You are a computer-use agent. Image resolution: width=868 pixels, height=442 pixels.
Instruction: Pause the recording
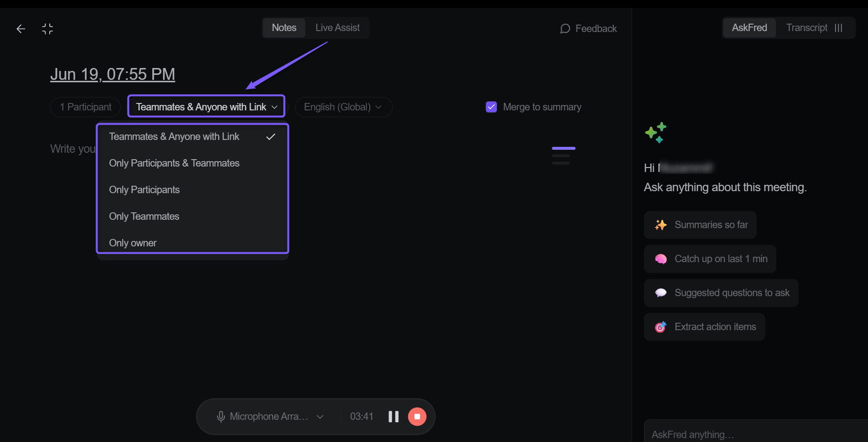click(x=393, y=417)
